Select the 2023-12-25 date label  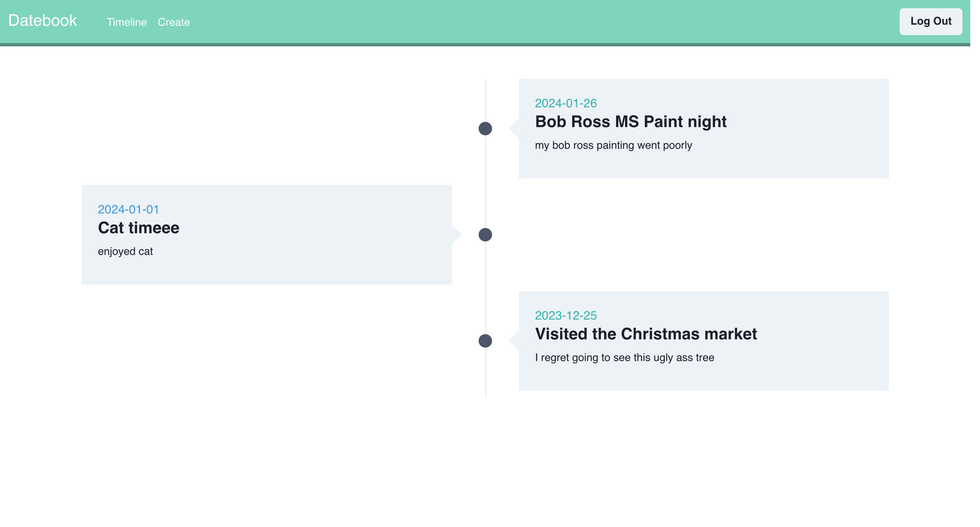[565, 315]
